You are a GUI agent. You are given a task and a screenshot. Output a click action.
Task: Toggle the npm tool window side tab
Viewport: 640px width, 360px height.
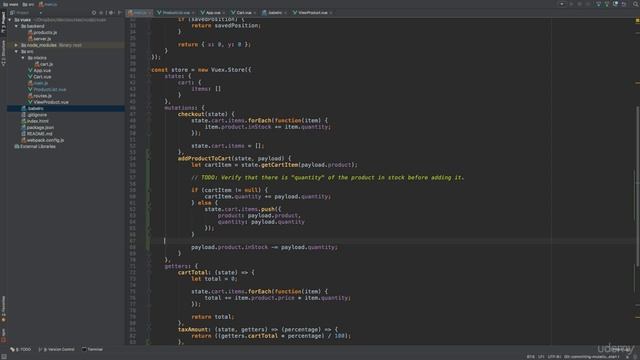(x=3, y=335)
